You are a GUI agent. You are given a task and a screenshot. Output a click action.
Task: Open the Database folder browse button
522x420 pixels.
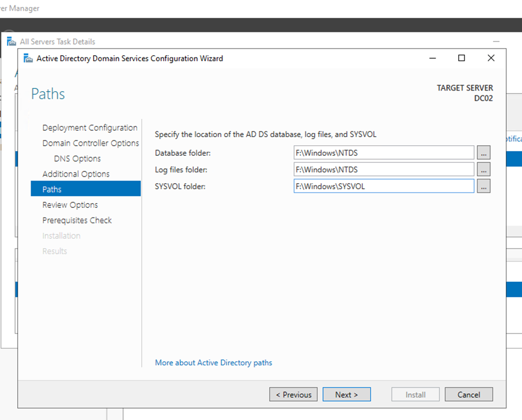tap(483, 153)
